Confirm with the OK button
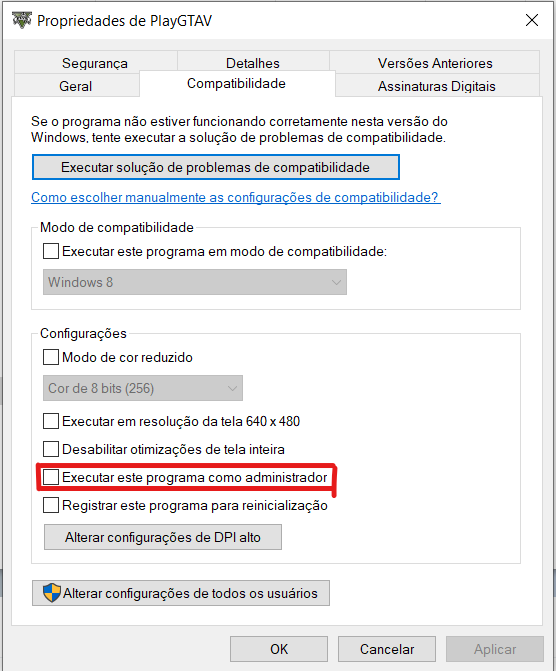The height and width of the screenshot is (671, 556). pos(279,649)
